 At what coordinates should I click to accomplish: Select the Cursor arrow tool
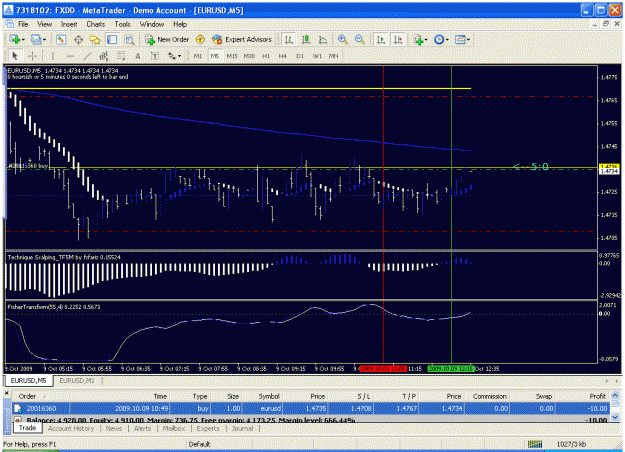[15, 56]
